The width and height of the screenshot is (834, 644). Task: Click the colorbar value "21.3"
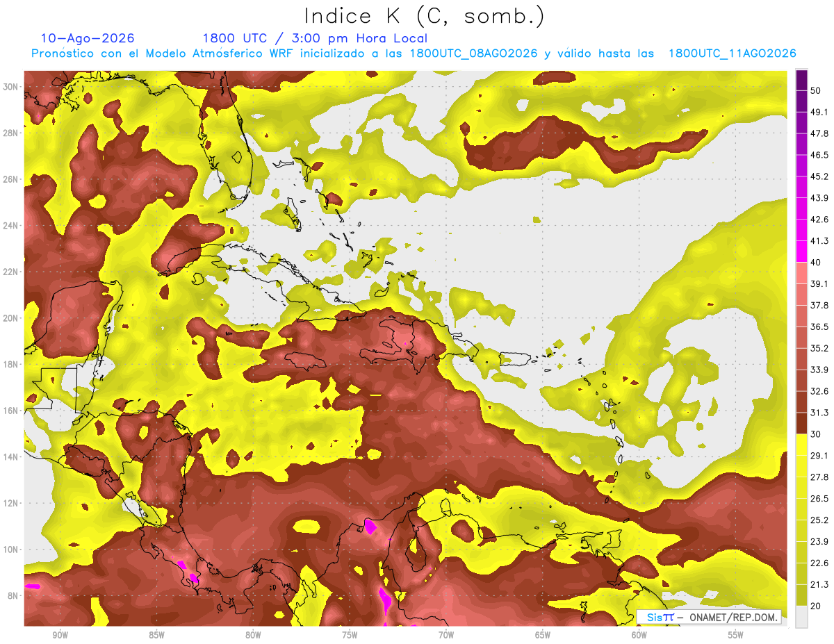[x=819, y=585]
